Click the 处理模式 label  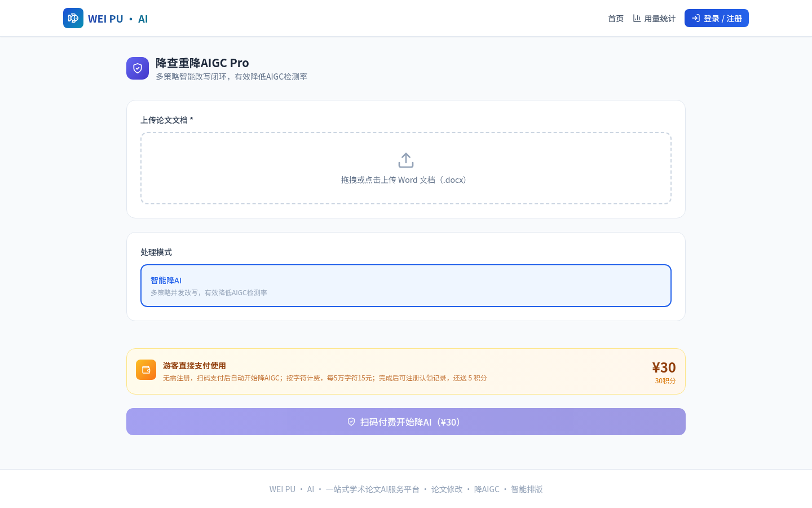coord(156,252)
